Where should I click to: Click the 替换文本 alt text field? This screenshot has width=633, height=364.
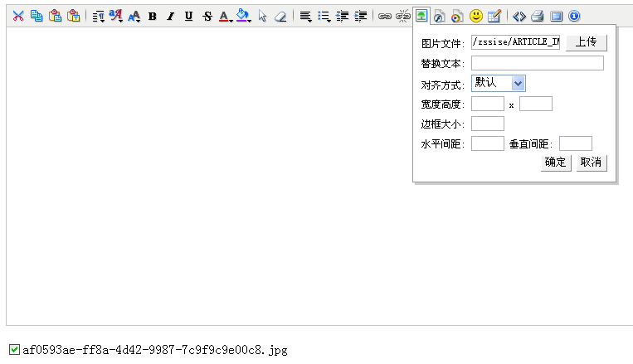538,63
